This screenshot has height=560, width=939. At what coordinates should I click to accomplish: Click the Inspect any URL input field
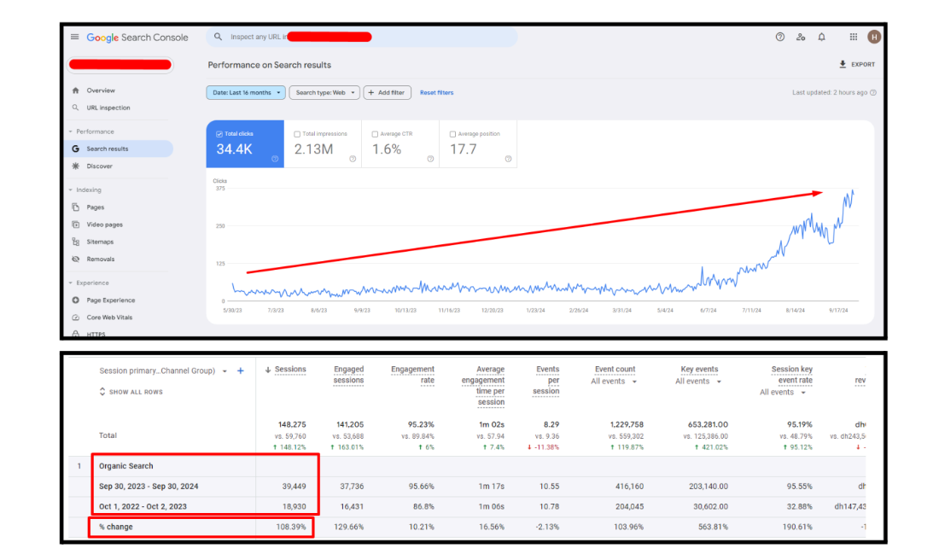click(362, 37)
